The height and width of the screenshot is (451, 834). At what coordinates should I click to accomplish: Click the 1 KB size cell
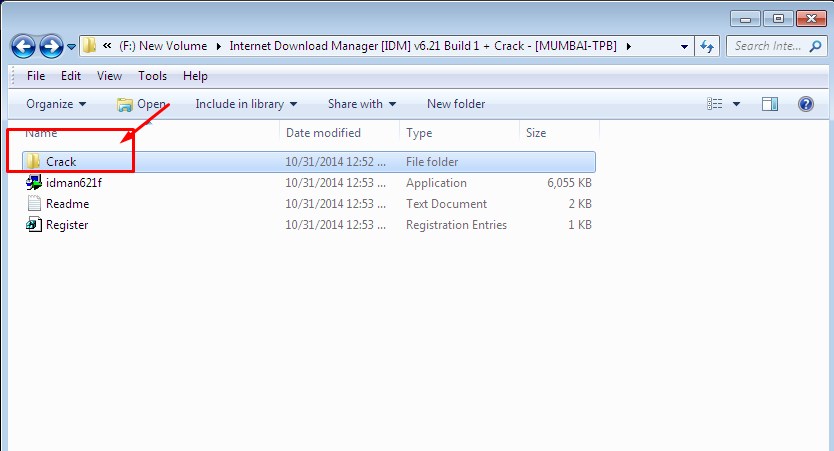[x=580, y=225]
